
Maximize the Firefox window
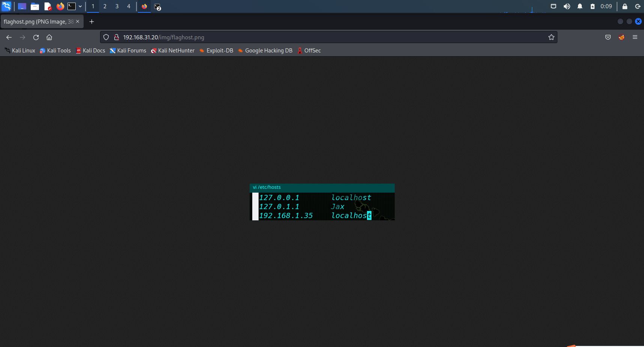coord(629,22)
